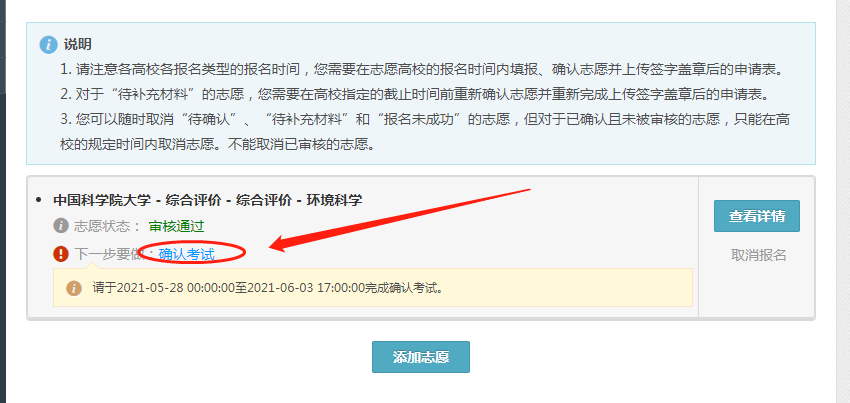Click the gray info icon before 志愿状态
Image resolution: width=850 pixels, height=403 pixels.
click(61, 226)
